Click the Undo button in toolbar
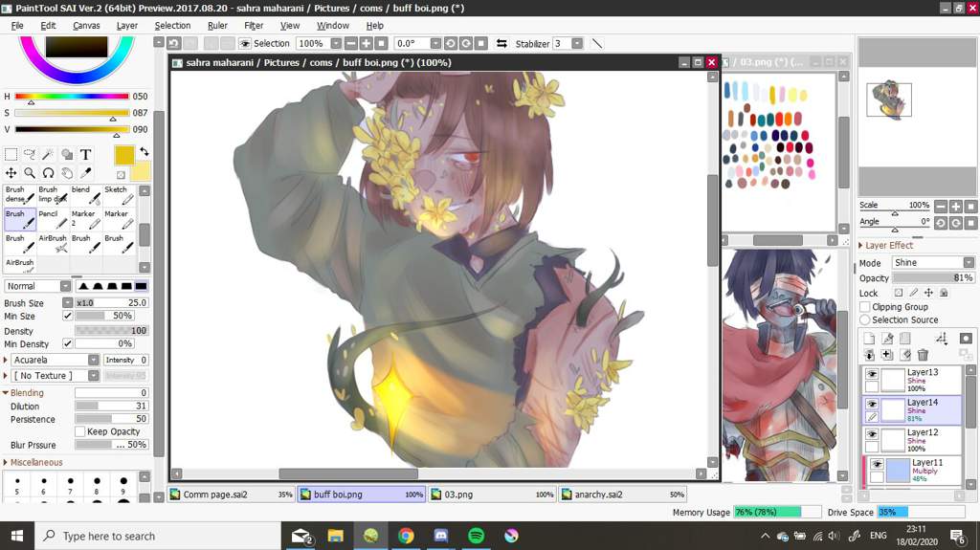The image size is (980, 550). [x=174, y=43]
